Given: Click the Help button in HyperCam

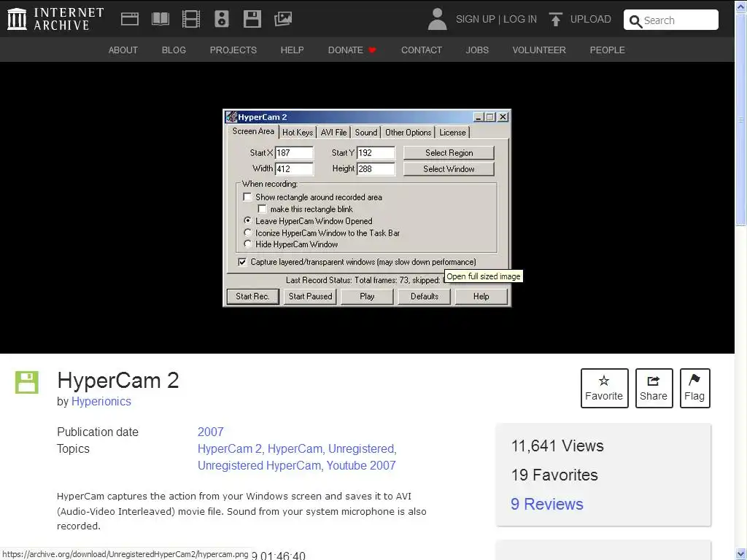Looking at the screenshot, I should click(481, 296).
